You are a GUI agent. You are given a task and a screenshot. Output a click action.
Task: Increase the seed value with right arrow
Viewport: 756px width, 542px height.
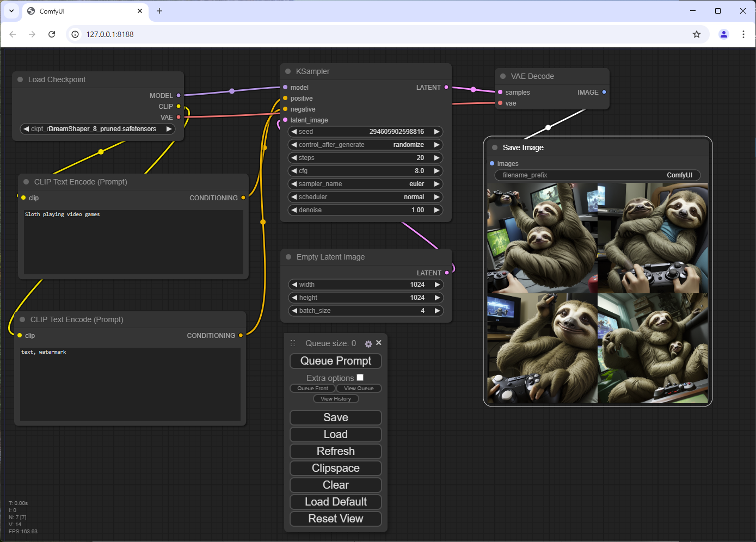pyautogui.click(x=437, y=132)
